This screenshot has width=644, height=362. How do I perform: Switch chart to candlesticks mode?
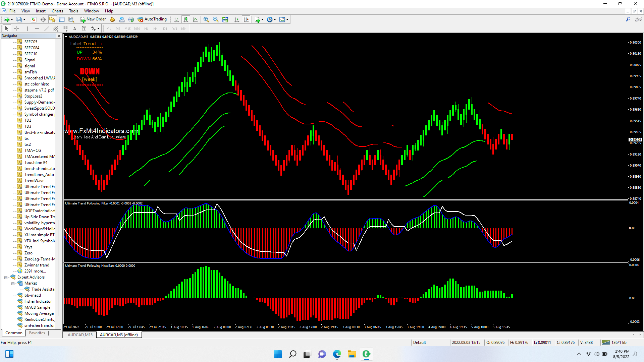(185, 19)
